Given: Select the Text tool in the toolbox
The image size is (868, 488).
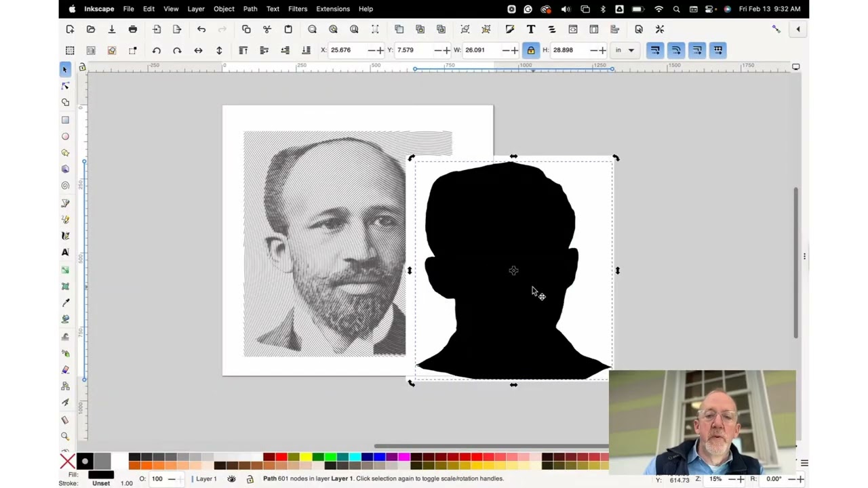Looking at the screenshot, I should 65,252.
